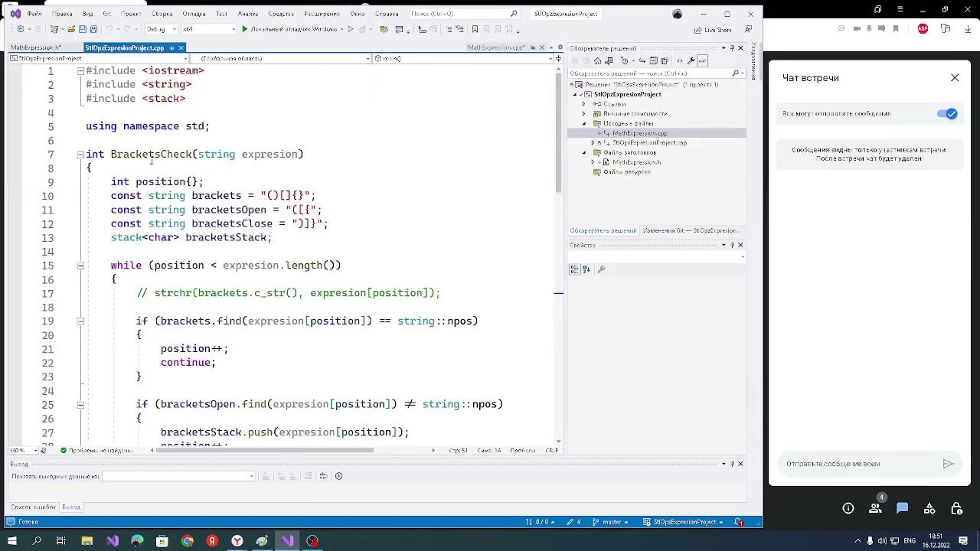
Task: Open the Debug configuration dropdown
Action: 161,29
